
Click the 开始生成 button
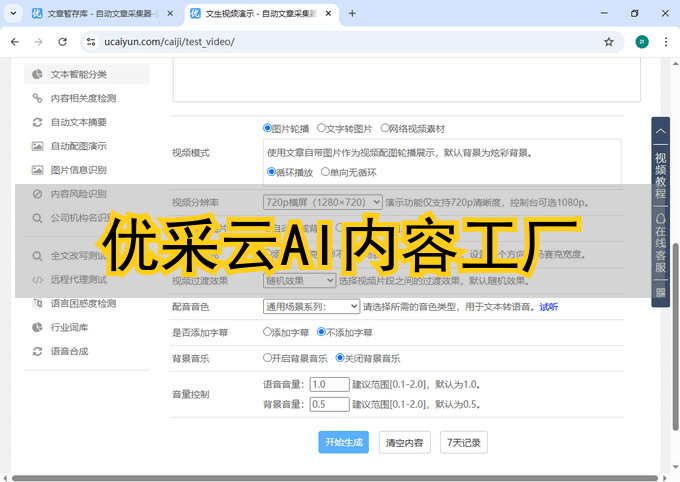tap(343, 442)
